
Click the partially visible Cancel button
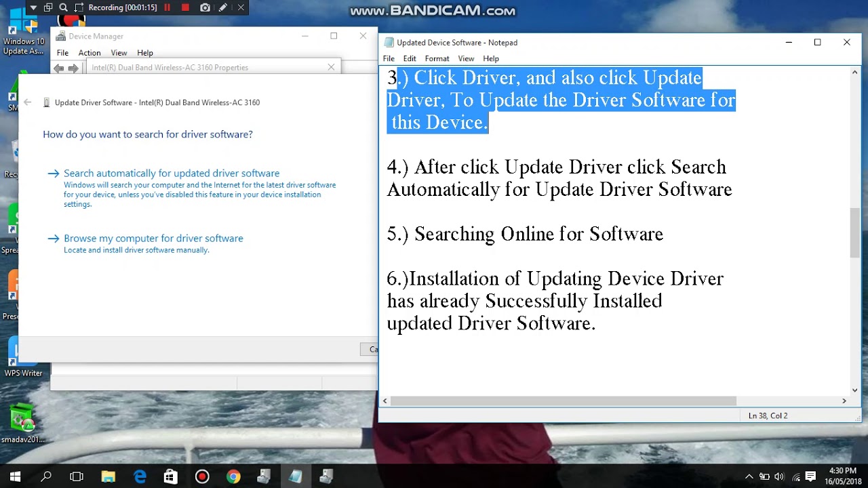(370, 349)
